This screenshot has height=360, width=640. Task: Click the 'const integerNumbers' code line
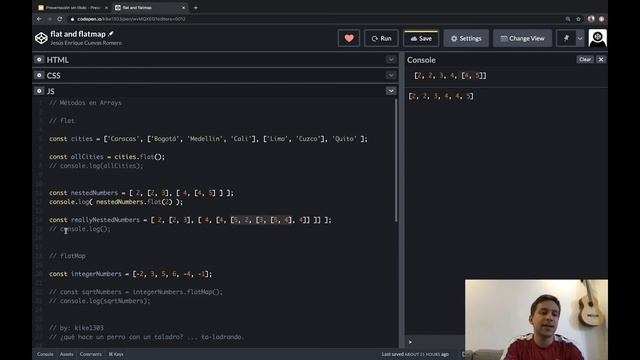(131, 274)
